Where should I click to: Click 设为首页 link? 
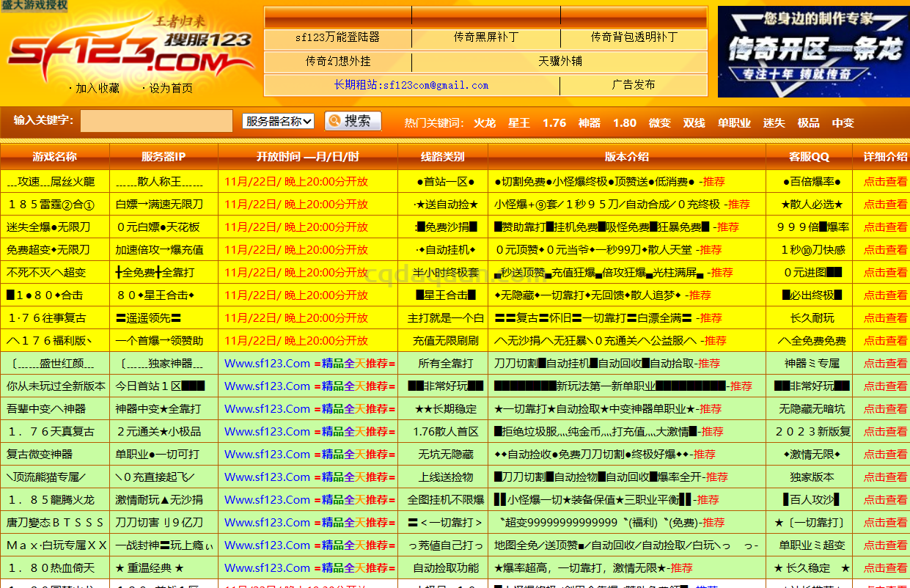pos(170,88)
